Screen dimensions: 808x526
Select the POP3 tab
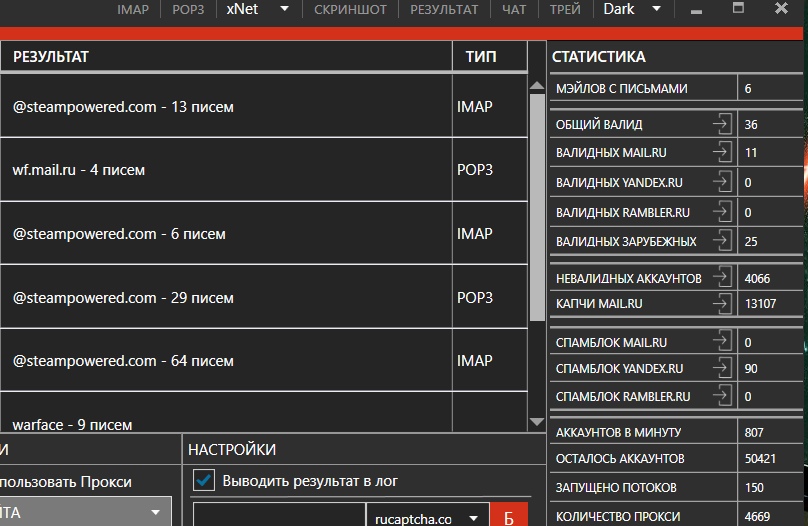pos(187,10)
